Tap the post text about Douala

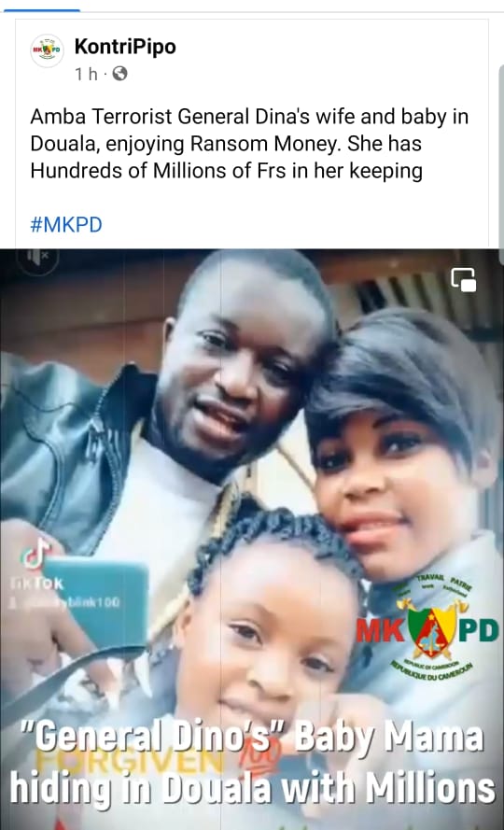(x=249, y=145)
